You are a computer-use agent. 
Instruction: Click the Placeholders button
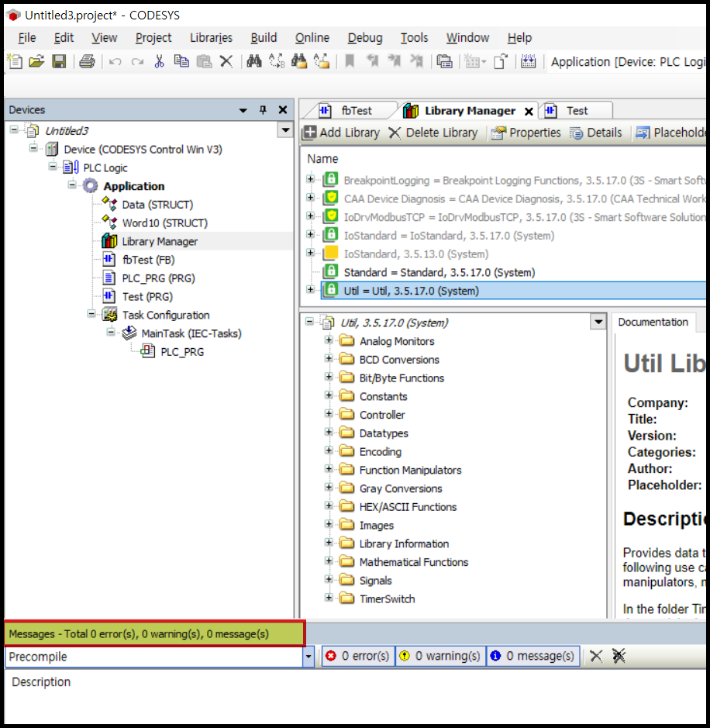(671, 133)
